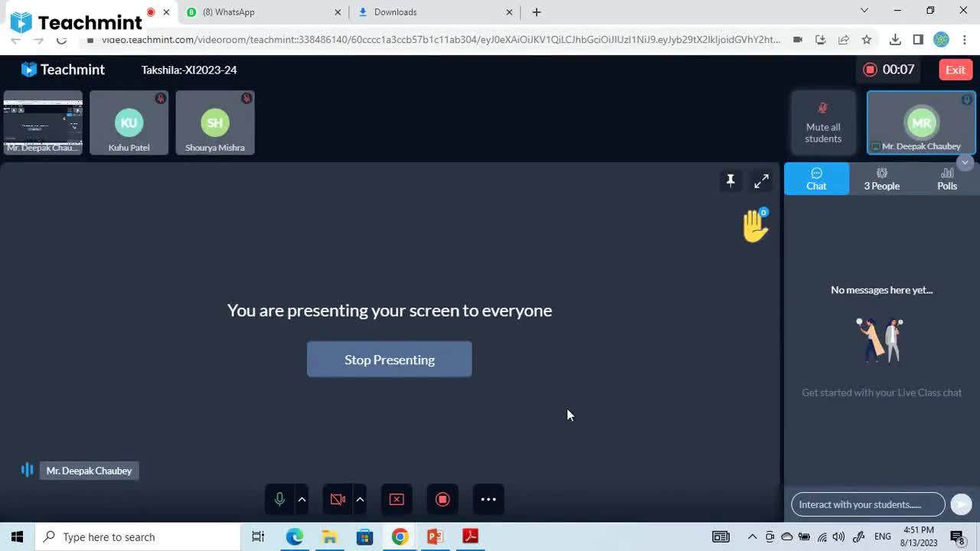Open Windows notification center
The image size is (980, 551).
957,537
